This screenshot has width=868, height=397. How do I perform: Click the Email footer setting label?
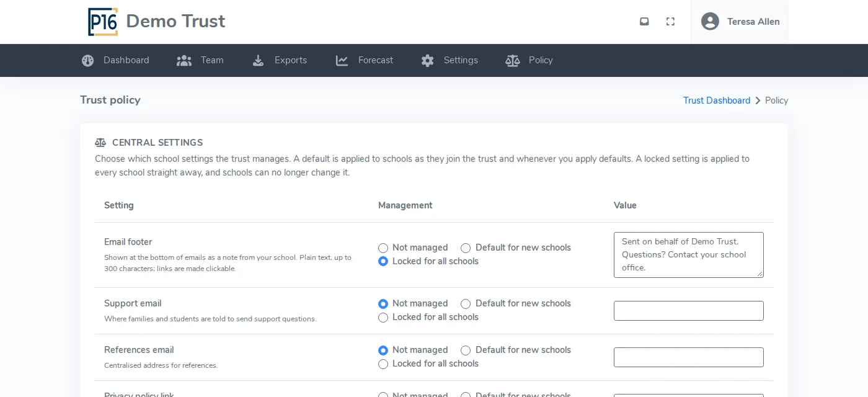click(128, 242)
